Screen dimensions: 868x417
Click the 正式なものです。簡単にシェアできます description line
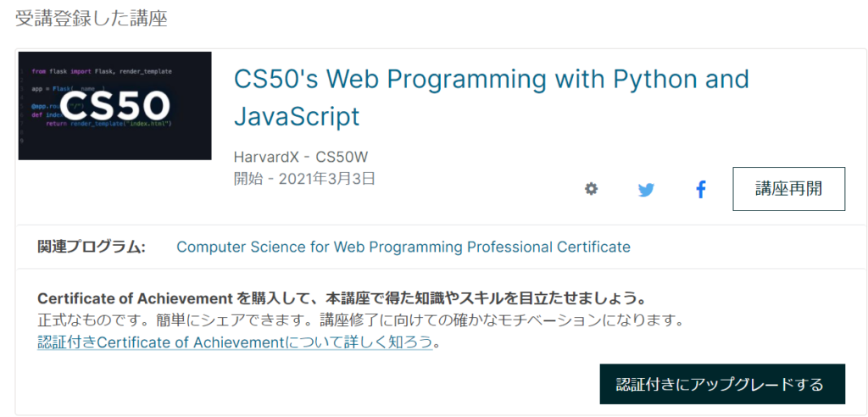click(x=361, y=320)
